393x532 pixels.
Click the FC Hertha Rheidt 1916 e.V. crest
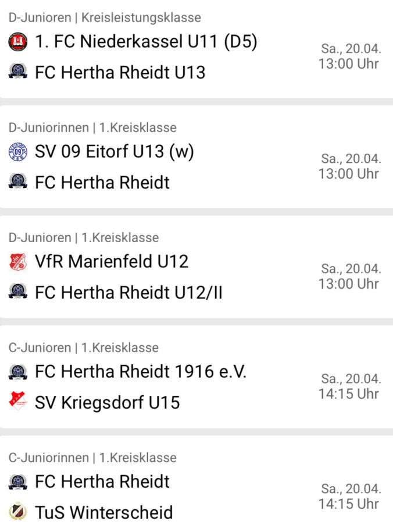point(17,372)
